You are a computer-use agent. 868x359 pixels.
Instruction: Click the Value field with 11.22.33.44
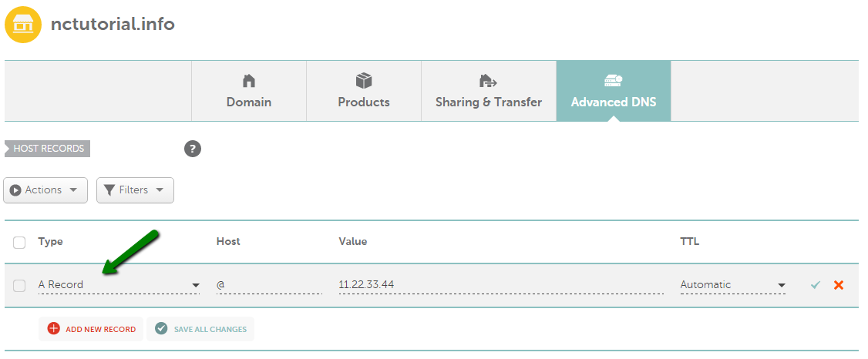click(x=501, y=285)
